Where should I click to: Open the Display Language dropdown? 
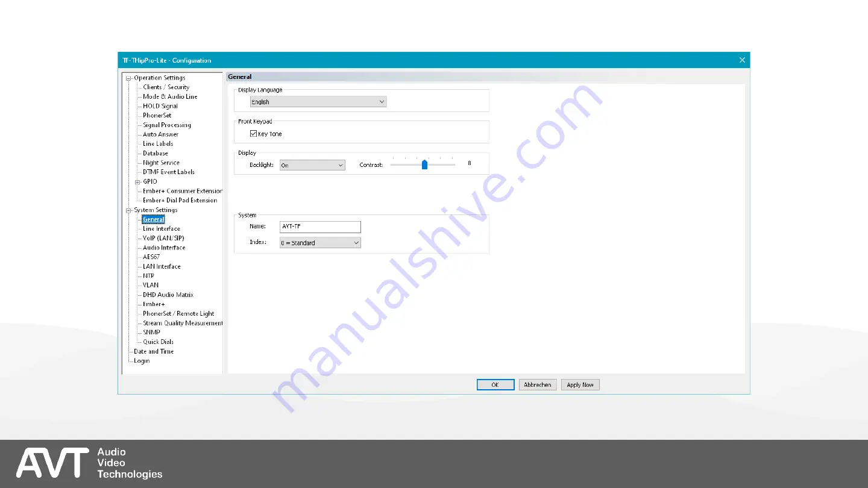(318, 102)
